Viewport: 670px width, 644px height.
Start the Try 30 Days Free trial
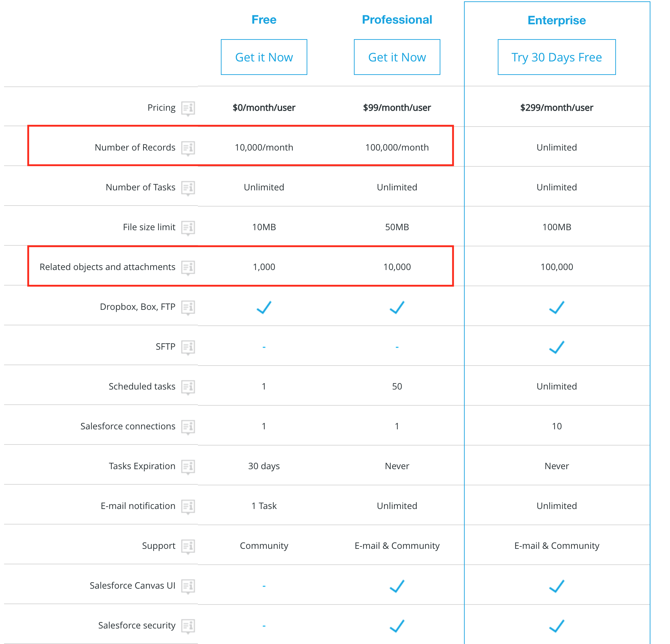tap(557, 57)
